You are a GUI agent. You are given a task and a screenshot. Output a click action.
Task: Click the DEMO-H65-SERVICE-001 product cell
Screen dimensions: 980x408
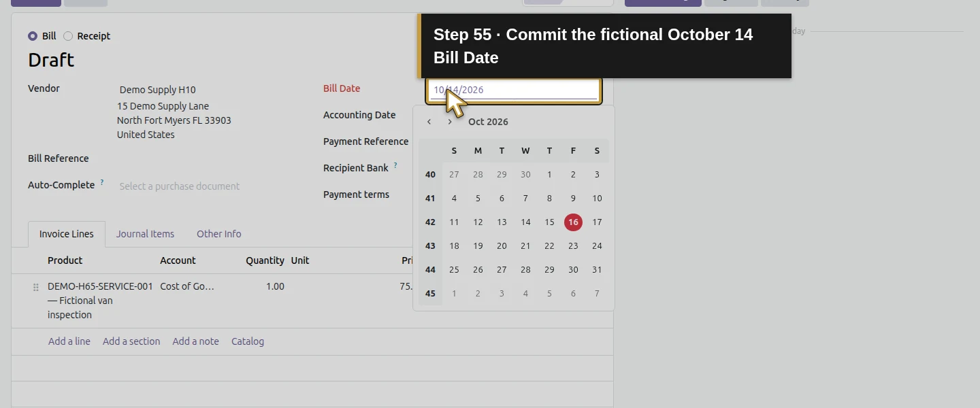click(101, 301)
